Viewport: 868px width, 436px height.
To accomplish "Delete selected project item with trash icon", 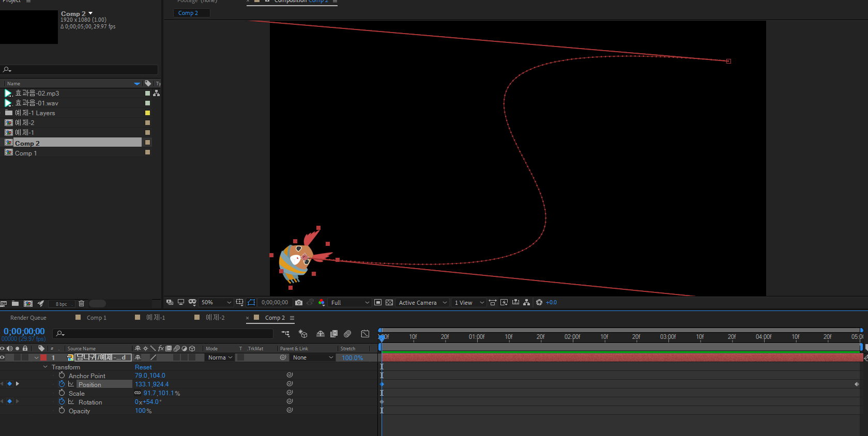I will [81, 304].
